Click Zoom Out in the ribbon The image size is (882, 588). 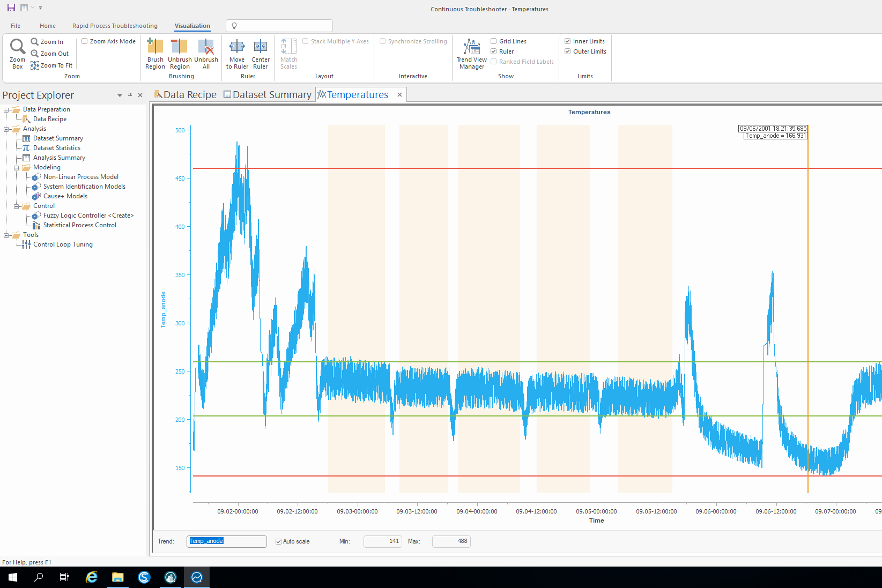pyautogui.click(x=50, y=54)
